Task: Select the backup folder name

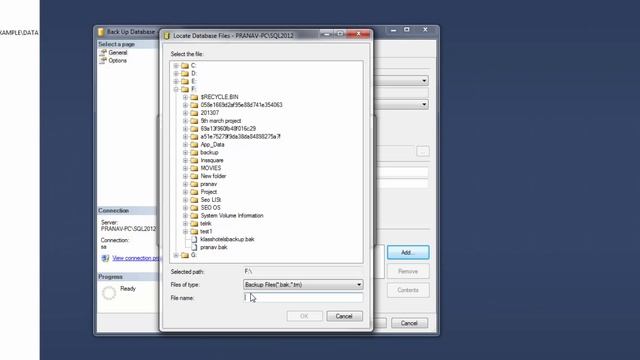Action: (209, 153)
